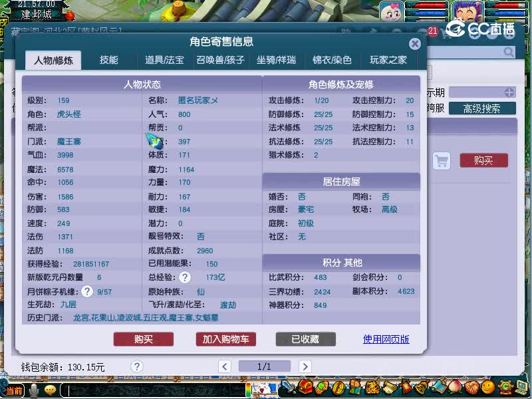Screen dimensions: 532x399
Task: Open the 技能 tab
Action: coord(109,60)
